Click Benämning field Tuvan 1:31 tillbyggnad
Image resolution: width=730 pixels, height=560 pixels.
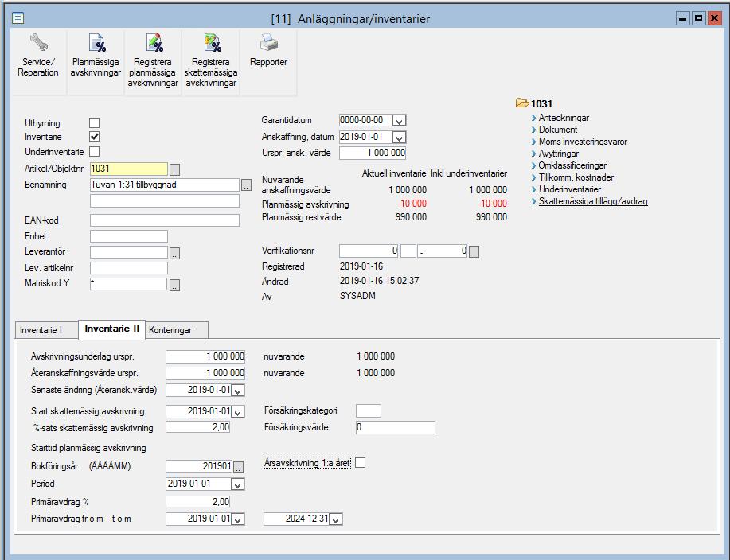[x=164, y=185]
